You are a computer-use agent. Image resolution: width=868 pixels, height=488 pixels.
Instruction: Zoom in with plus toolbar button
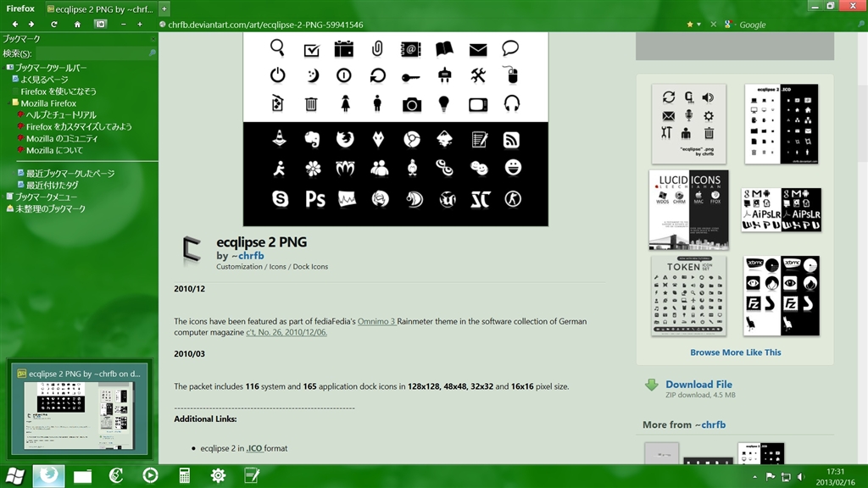tap(140, 25)
